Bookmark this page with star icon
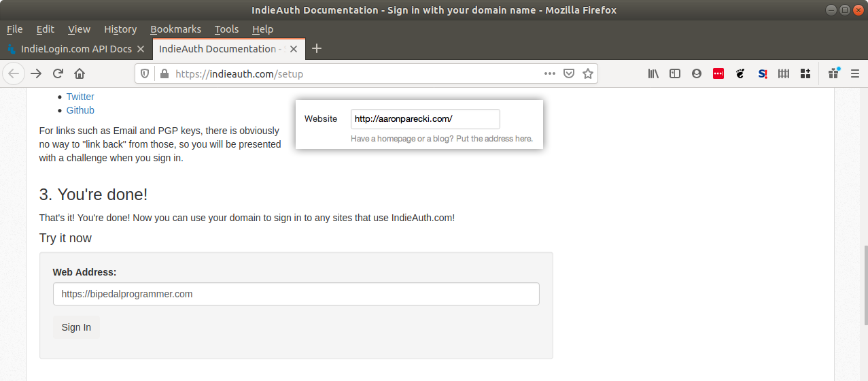 point(588,73)
